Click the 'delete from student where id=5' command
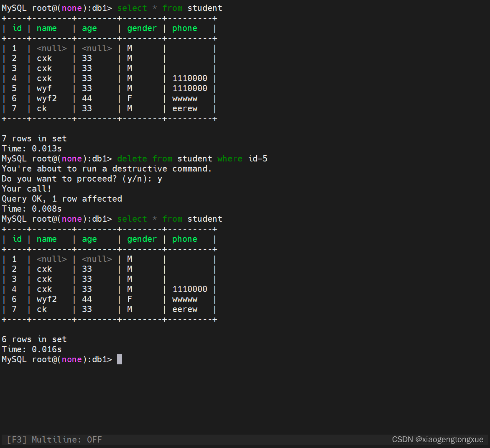 click(x=192, y=159)
